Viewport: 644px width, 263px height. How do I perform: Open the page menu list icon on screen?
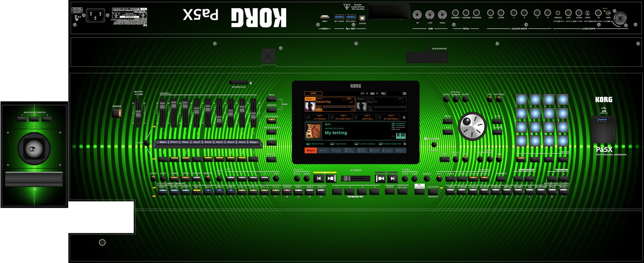404,93
